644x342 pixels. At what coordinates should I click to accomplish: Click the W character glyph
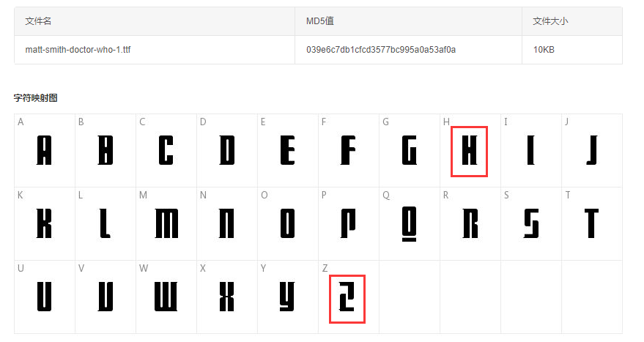click(x=166, y=297)
